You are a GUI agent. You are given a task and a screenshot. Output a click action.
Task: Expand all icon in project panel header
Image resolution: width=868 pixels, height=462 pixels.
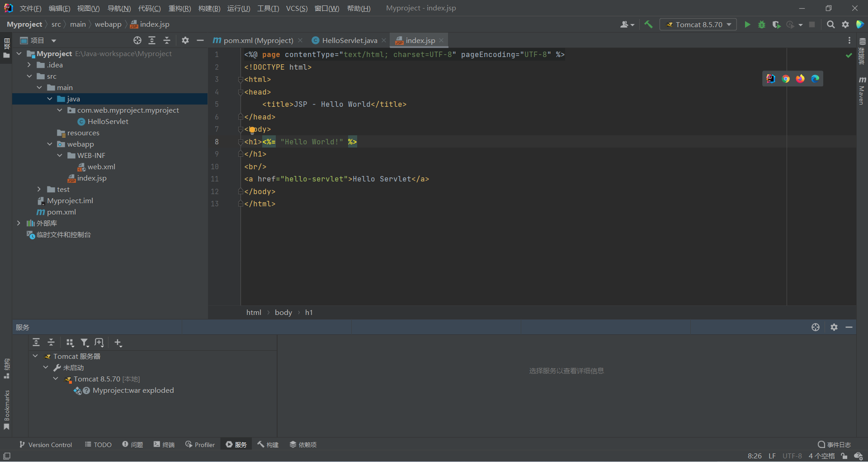point(152,40)
